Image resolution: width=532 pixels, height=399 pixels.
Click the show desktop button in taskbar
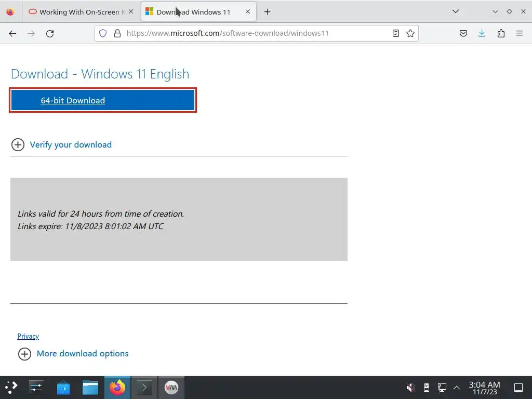pos(518,388)
